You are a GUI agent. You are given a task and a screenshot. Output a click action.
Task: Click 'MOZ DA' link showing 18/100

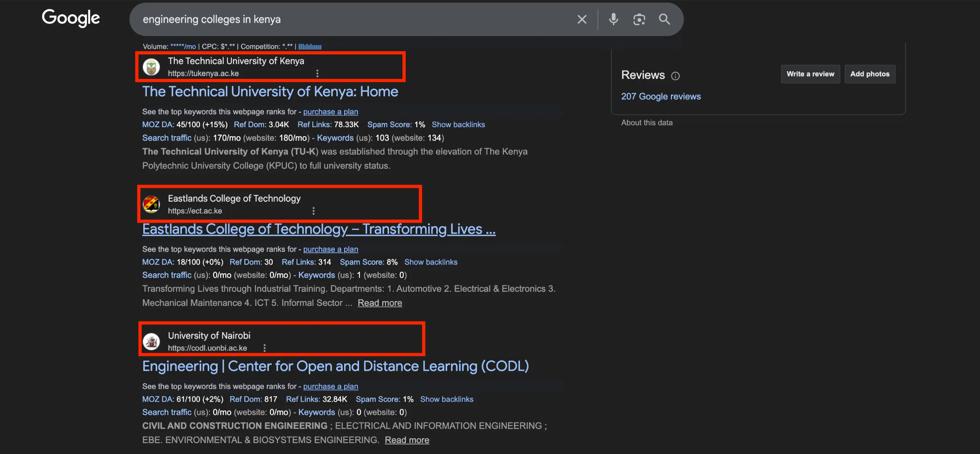click(x=158, y=262)
